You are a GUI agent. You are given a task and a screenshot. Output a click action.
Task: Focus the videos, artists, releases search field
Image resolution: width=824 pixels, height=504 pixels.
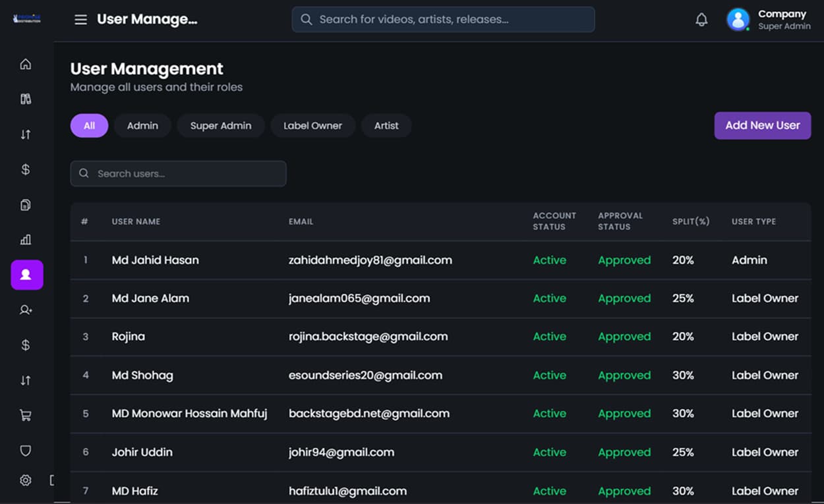pyautogui.click(x=443, y=20)
